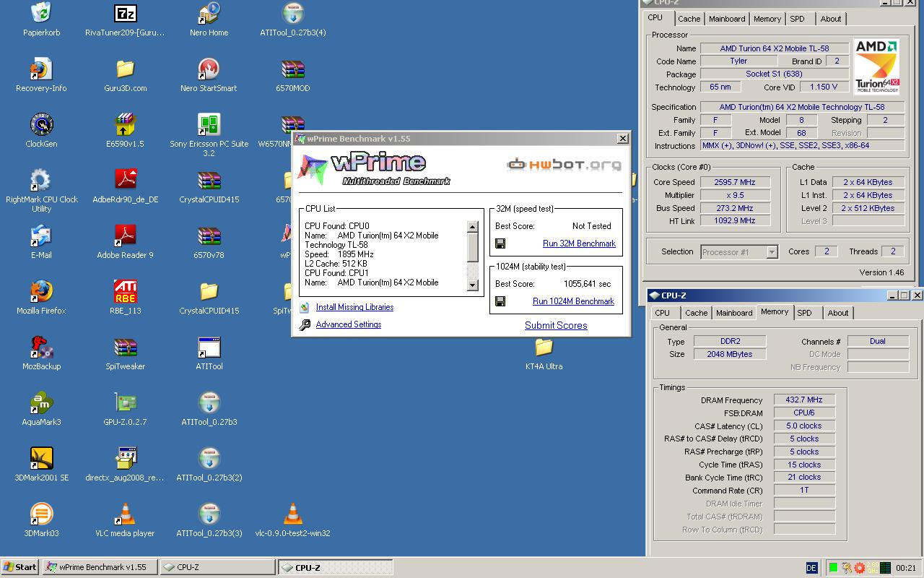Click CPU List scrollbar up arrow
The width and height of the screenshot is (924, 578).
[x=473, y=227]
